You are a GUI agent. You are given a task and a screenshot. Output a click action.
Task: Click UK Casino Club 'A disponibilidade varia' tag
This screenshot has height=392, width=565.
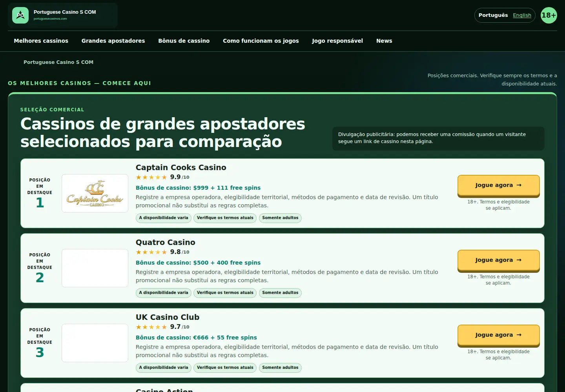pos(164,368)
